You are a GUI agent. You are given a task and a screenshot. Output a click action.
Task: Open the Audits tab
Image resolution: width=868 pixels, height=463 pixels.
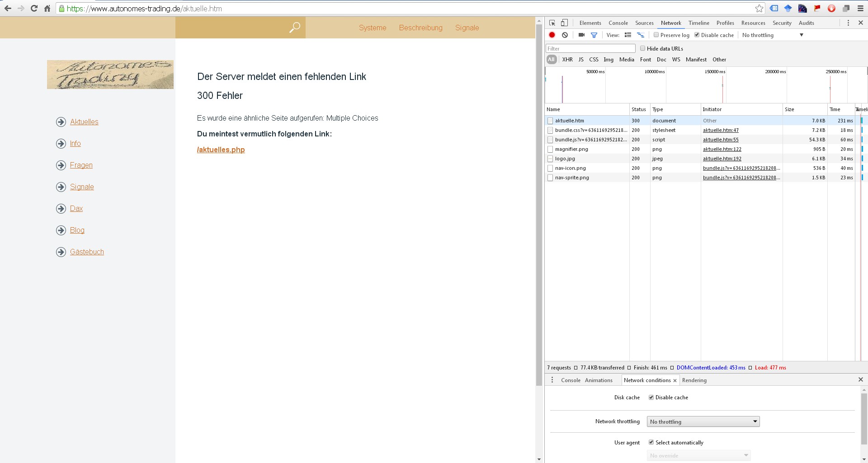click(806, 23)
